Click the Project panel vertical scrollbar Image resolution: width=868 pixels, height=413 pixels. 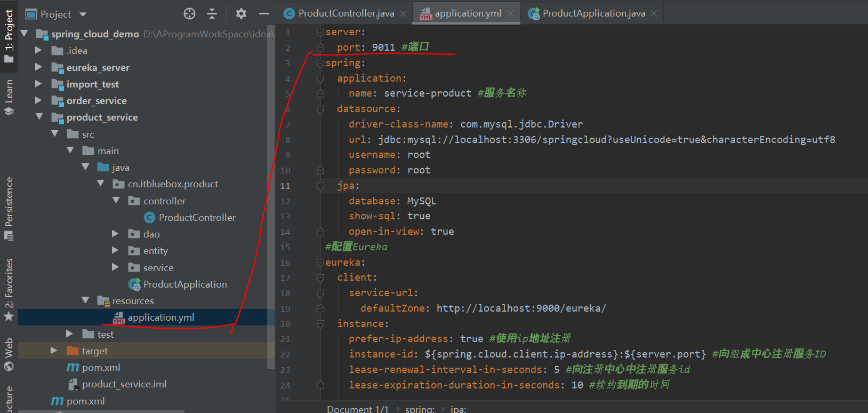pos(271,196)
